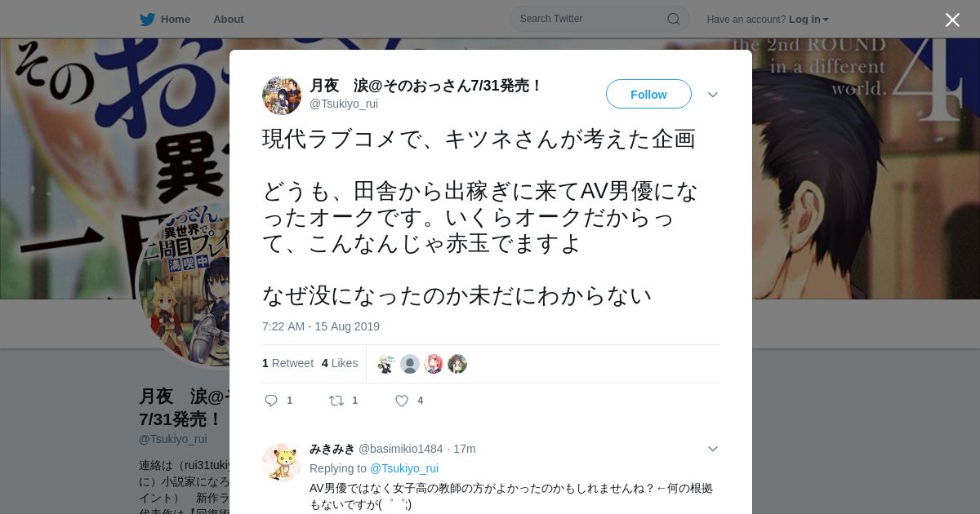The height and width of the screenshot is (514, 980).
Task: Open the pink-haired liker avatar
Action: click(x=434, y=364)
